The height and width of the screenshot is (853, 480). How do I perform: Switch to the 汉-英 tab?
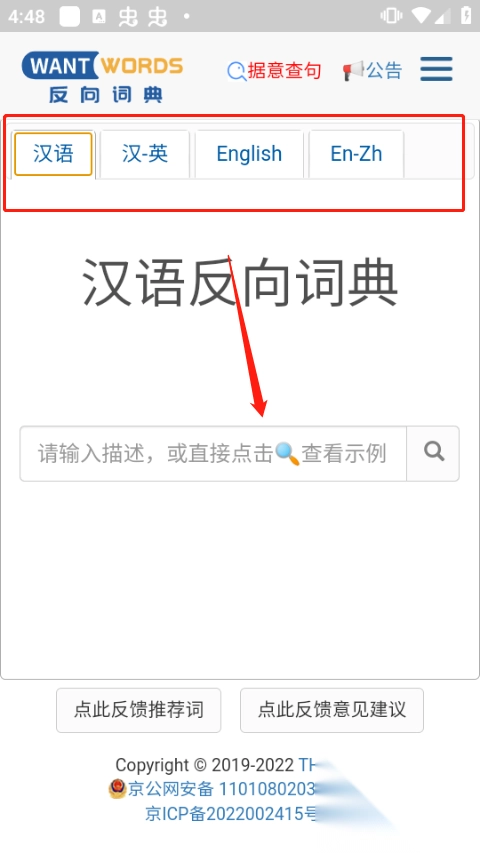pos(145,154)
